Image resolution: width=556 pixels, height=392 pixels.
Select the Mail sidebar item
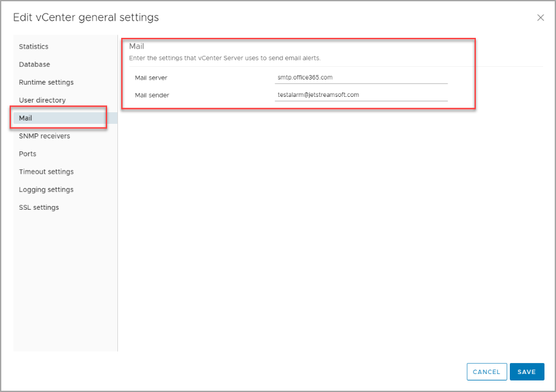(x=26, y=119)
